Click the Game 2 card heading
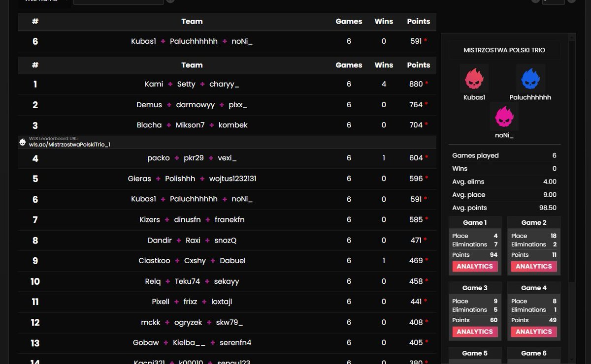 [x=534, y=223]
